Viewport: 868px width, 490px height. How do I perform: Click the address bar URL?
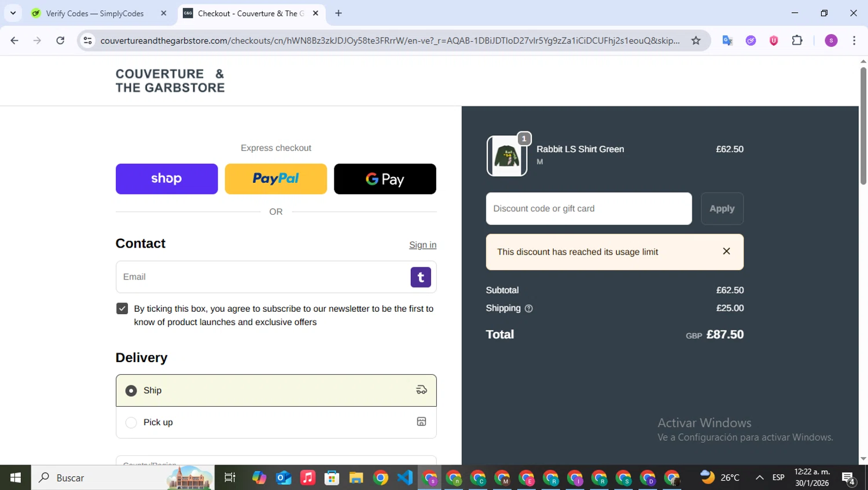click(x=389, y=40)
